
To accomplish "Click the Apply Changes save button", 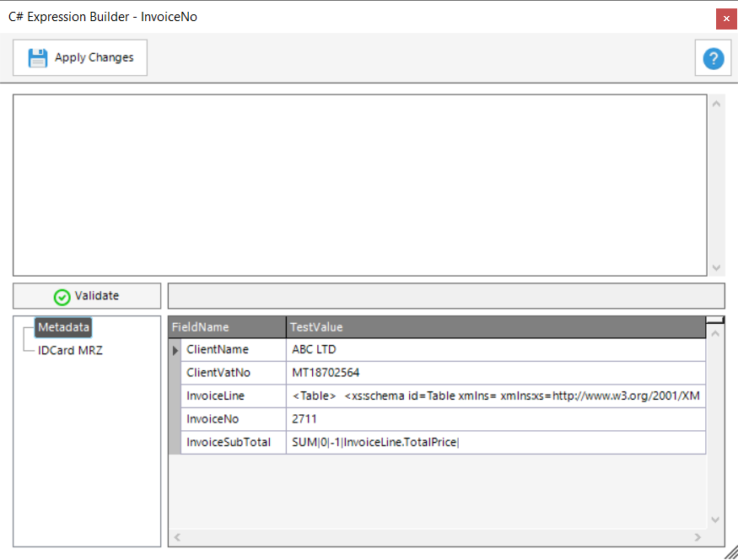I will (80, 57).
